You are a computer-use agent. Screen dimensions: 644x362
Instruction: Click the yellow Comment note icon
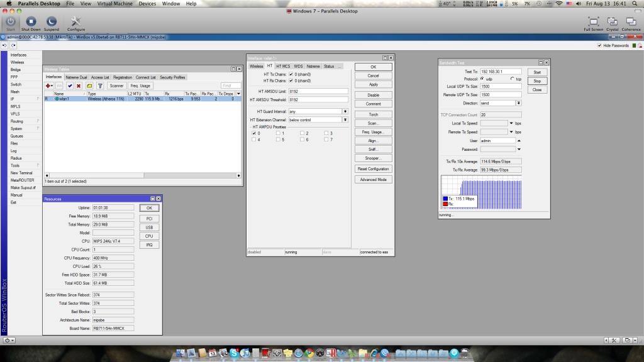point(89,85)
